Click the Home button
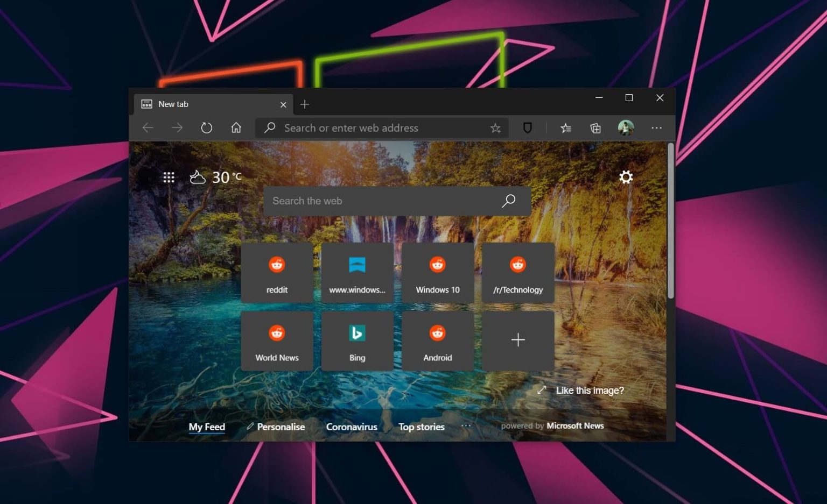Viewport: 827px width, 504px height. (236, 127)
